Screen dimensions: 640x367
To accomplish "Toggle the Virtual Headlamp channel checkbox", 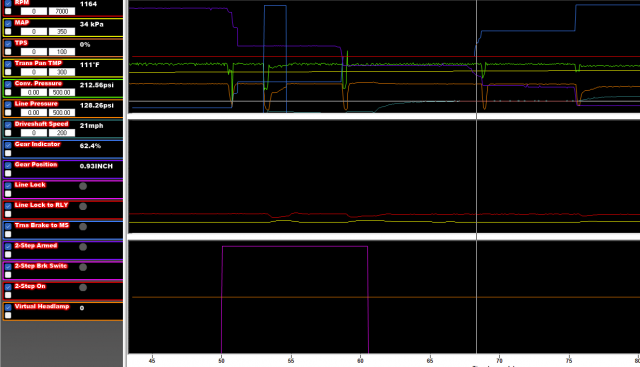I will (x=8, y=307).
